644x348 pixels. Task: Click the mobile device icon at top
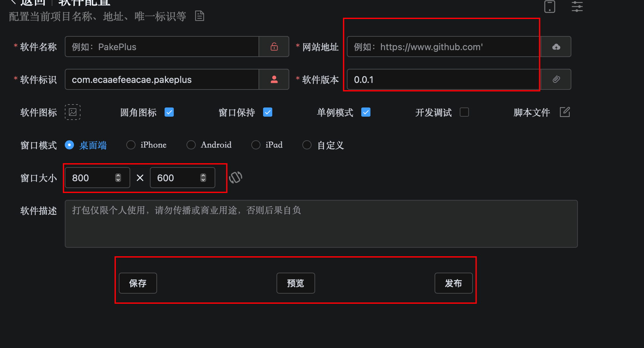tap(550, 7)
